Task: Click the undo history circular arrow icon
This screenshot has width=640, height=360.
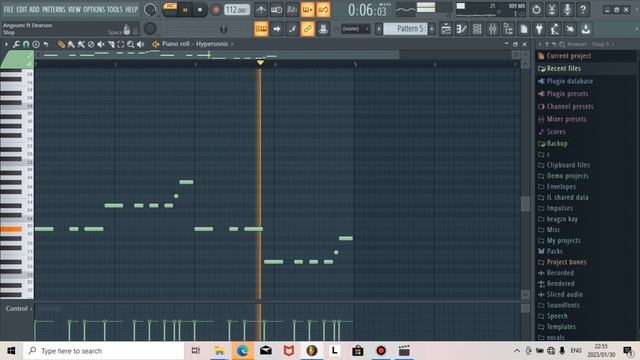Action: point(536,9)
